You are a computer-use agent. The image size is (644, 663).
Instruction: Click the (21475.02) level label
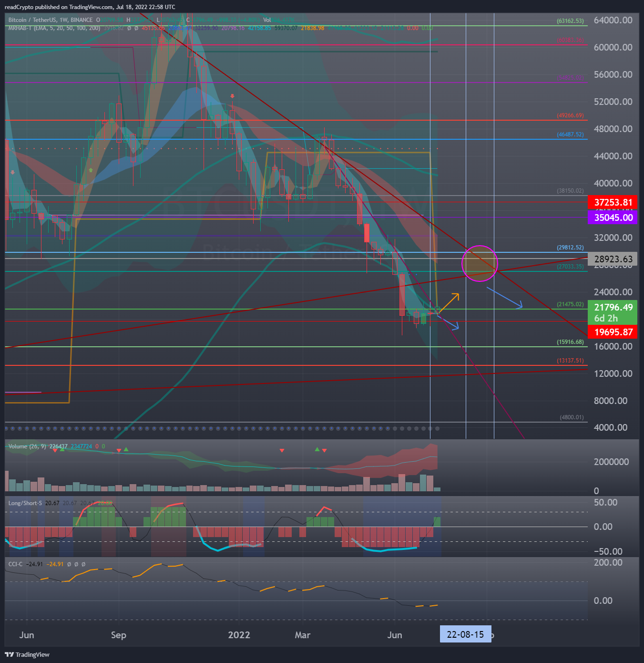570,304
